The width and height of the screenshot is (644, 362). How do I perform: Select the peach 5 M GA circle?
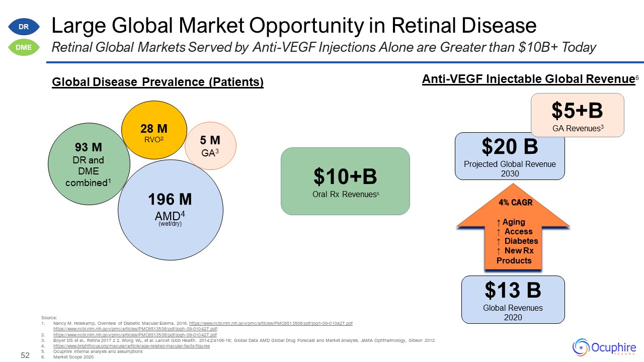pos(210,145)
